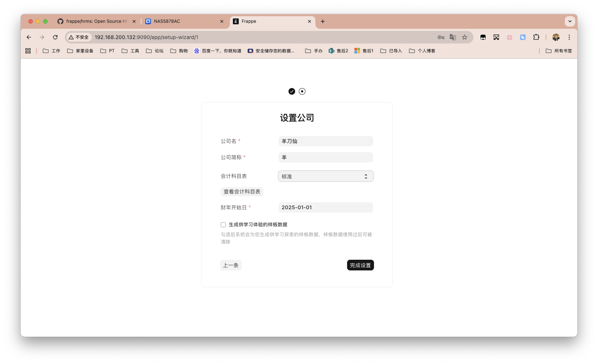Screen dimensions: 598x364
Task: Click 查看会计科目表
Action: (x=242, y=192)
